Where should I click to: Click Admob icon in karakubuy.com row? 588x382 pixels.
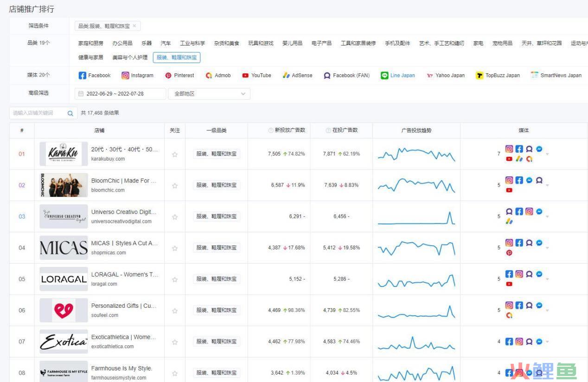pos(529,159)
